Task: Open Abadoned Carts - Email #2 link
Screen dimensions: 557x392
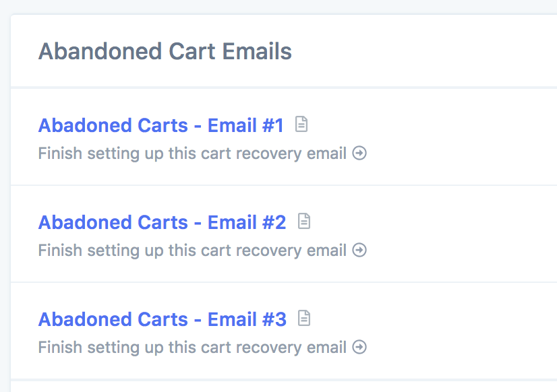Action: click(x=163, y=222)
